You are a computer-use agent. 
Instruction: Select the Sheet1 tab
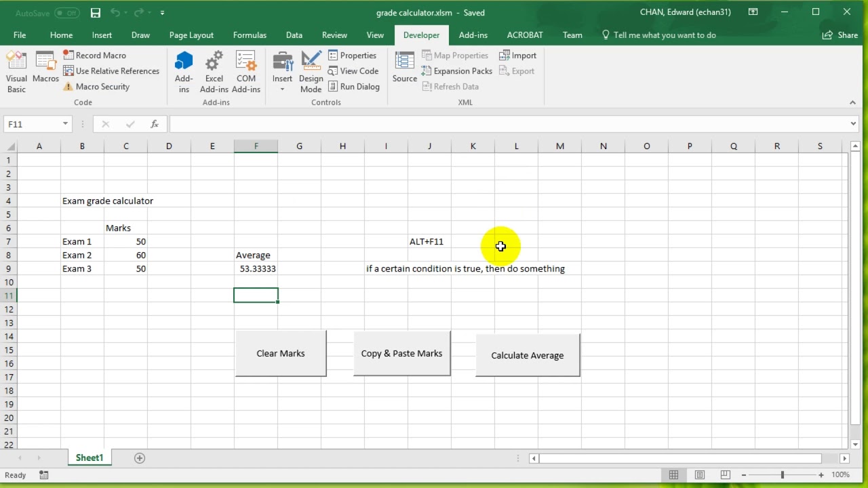coord(90,458)
